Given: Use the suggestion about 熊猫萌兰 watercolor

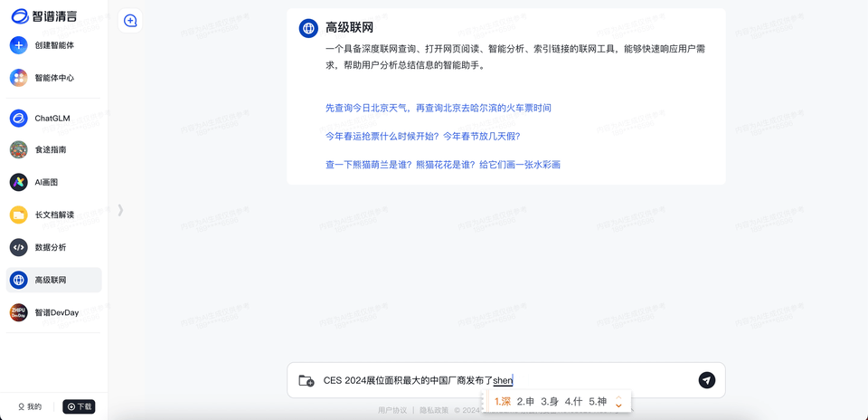Looking at the screenshot, I should tap(443, 165).
